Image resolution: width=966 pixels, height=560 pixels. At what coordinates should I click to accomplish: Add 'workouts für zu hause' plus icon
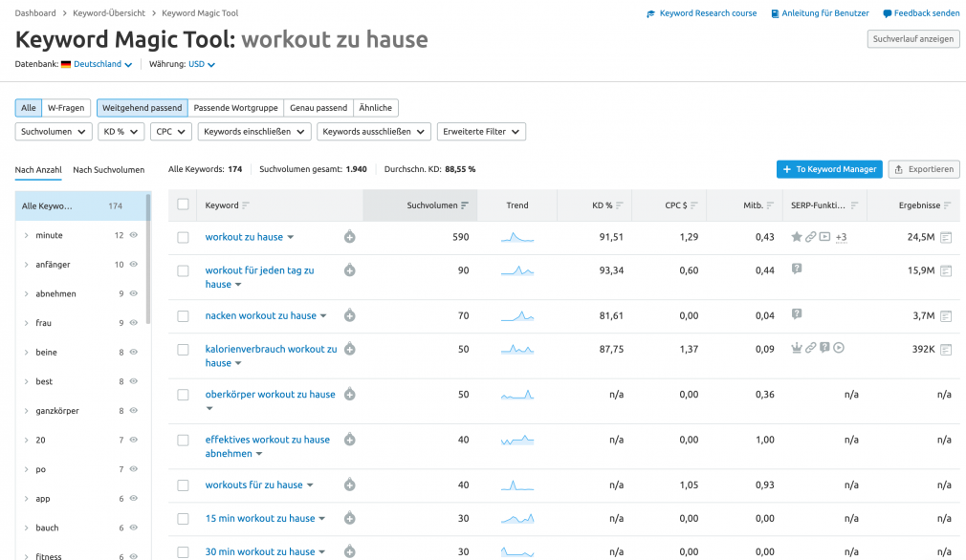349,485
